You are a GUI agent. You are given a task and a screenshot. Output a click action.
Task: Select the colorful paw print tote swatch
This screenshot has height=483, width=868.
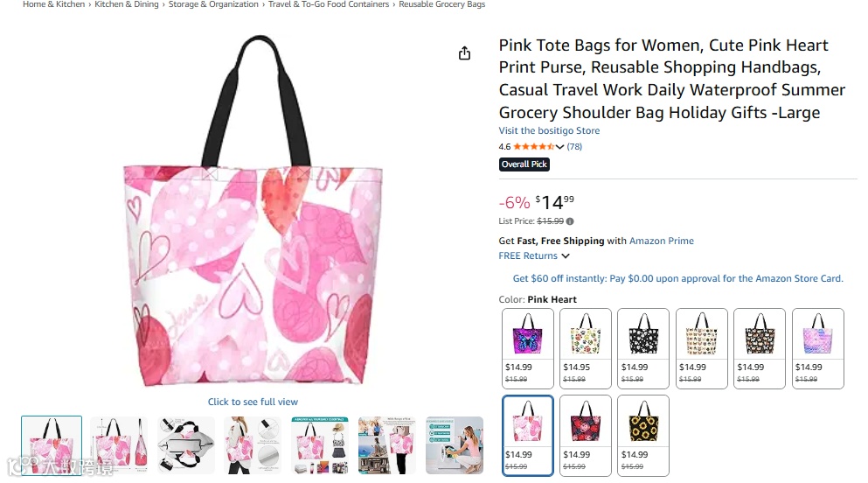585,348
